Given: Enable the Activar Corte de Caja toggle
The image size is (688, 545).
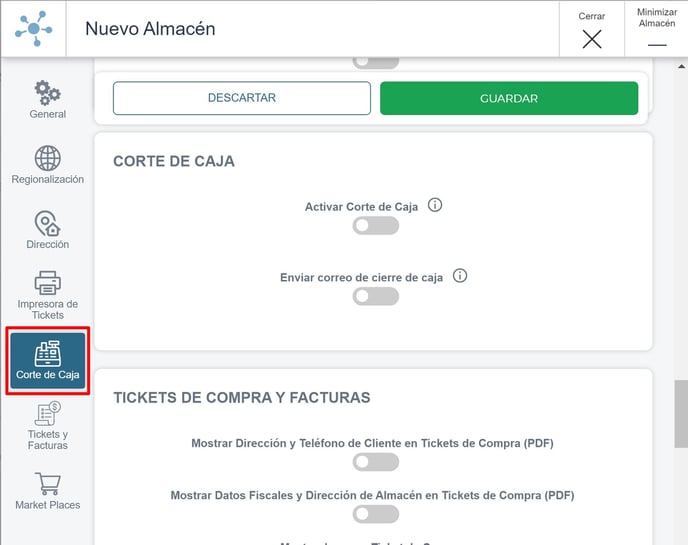Looking at the screenshot, I should tap(376, 226).
